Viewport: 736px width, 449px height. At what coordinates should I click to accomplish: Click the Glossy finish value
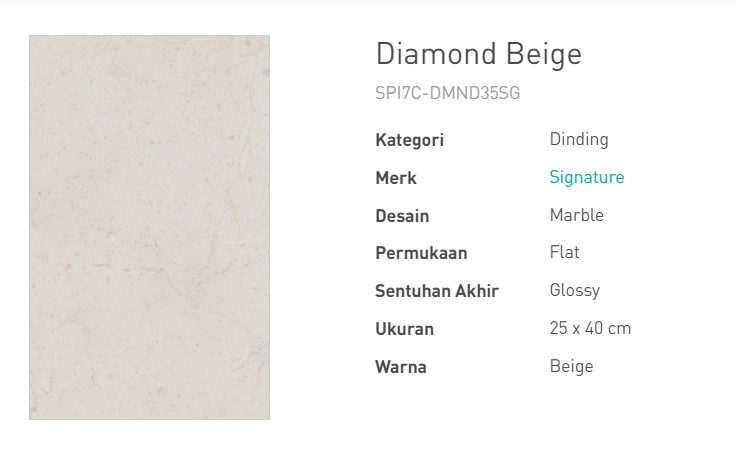(x=575, y=290)
